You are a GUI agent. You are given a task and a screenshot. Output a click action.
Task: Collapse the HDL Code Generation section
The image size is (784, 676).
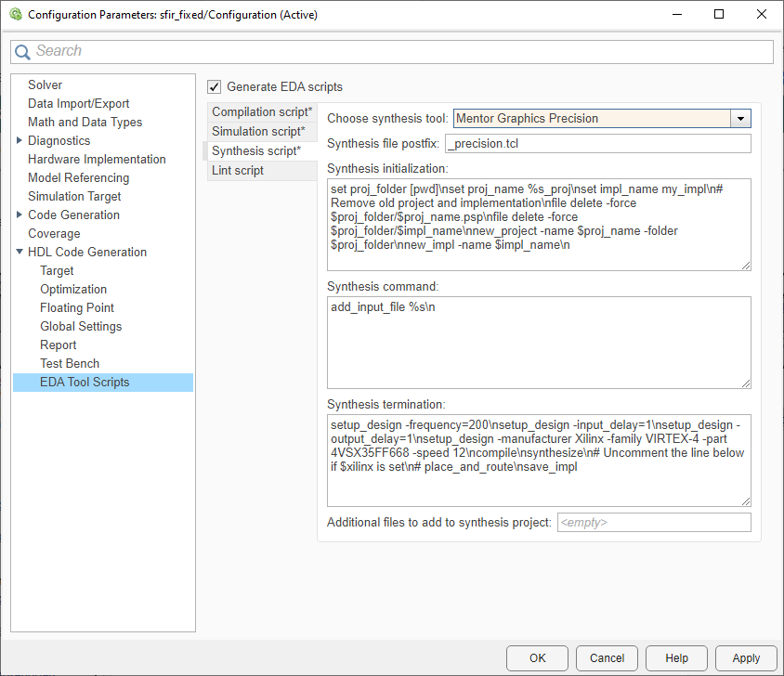point(20,252)
